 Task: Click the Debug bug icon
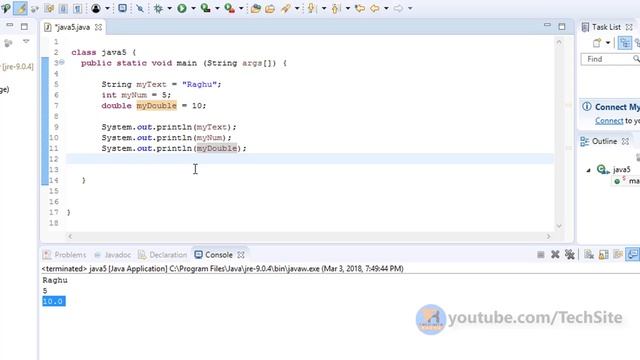[158, 8]
